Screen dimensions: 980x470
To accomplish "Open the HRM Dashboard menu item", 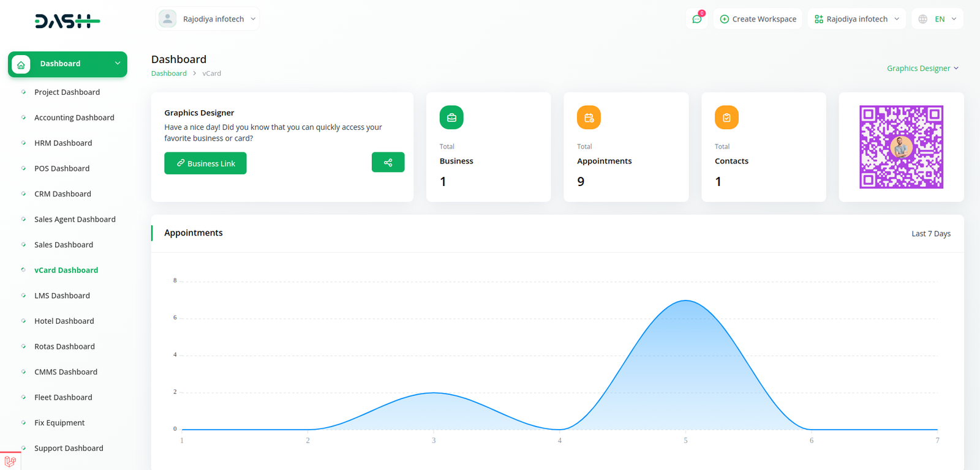I will (63, 143).
